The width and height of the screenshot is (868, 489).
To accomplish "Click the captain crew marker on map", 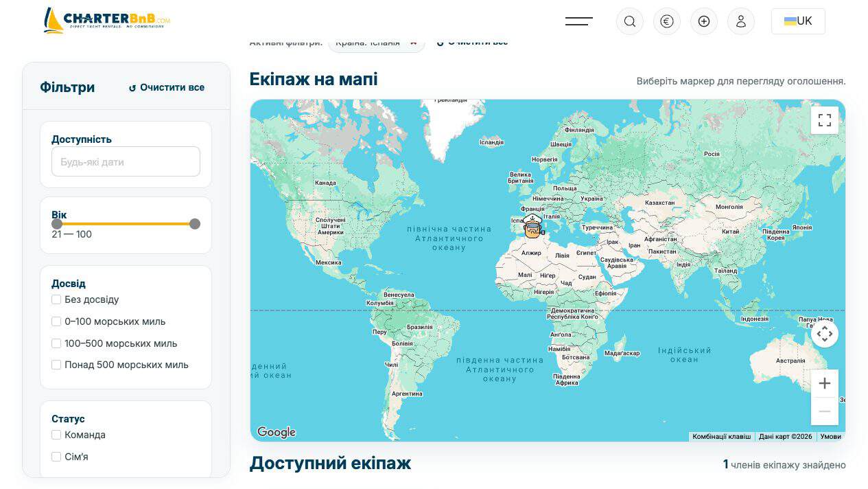I will click(x=533, y=225).
